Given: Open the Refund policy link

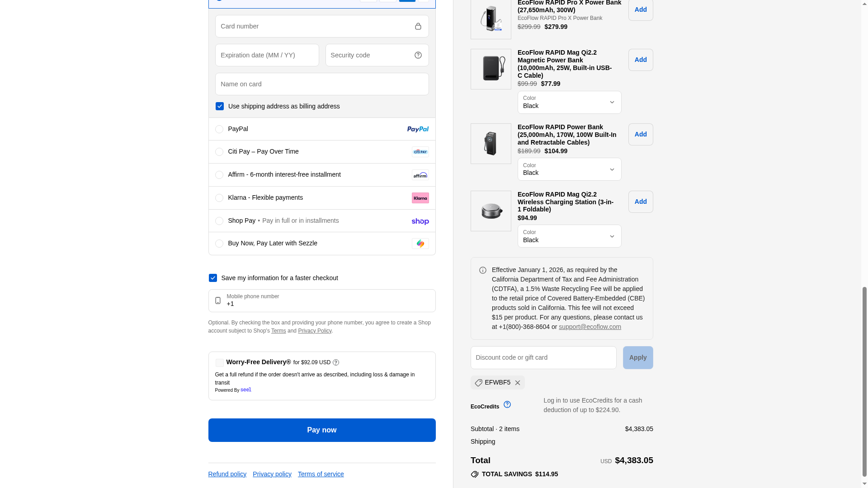Looking at the screenshot, I should click(x=227, y=474).
